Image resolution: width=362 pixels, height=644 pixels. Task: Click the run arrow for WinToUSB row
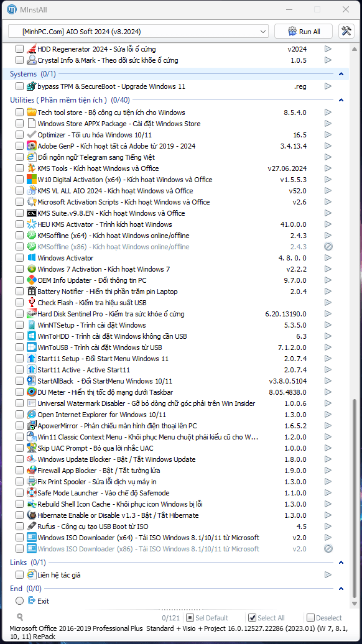[328, 347]
